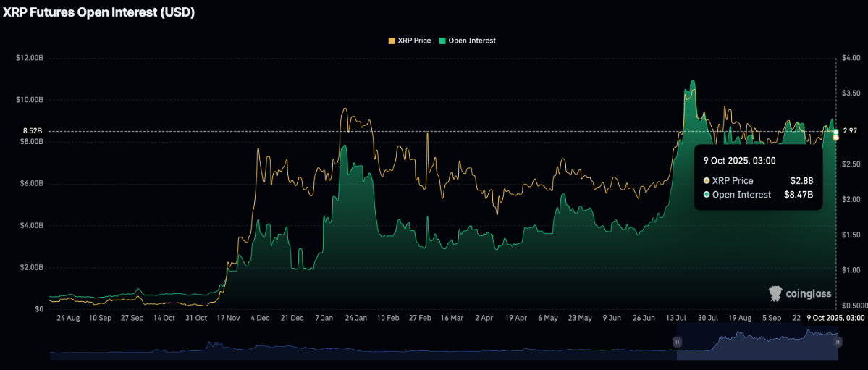Click the left range slider handle
Screen dimensions: 868x370
click(678, 341)
